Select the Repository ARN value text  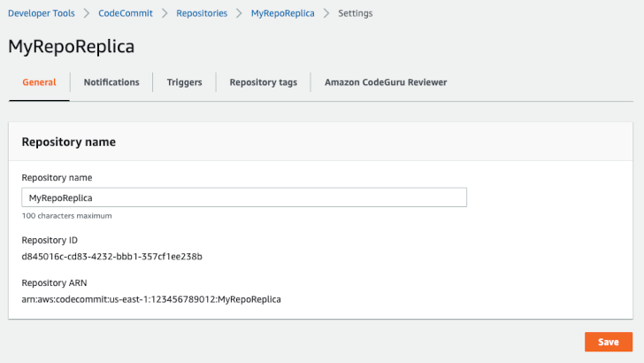(x=151, y=299)
